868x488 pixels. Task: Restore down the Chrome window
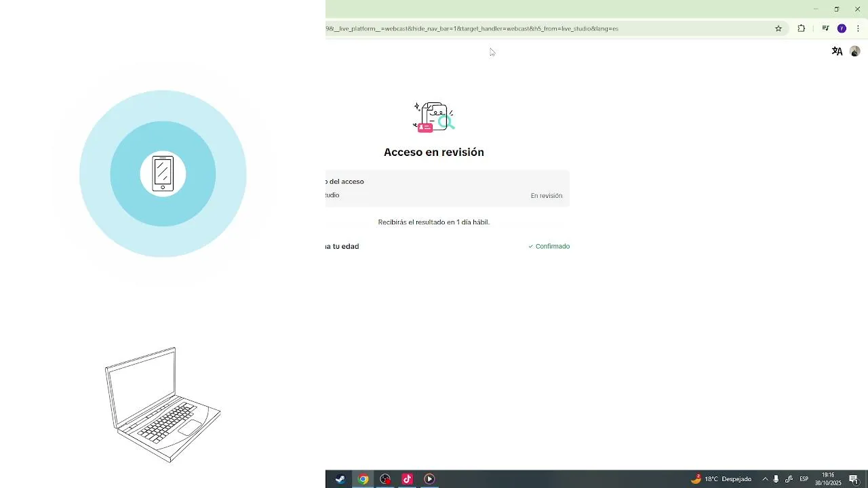click(837, 9)
